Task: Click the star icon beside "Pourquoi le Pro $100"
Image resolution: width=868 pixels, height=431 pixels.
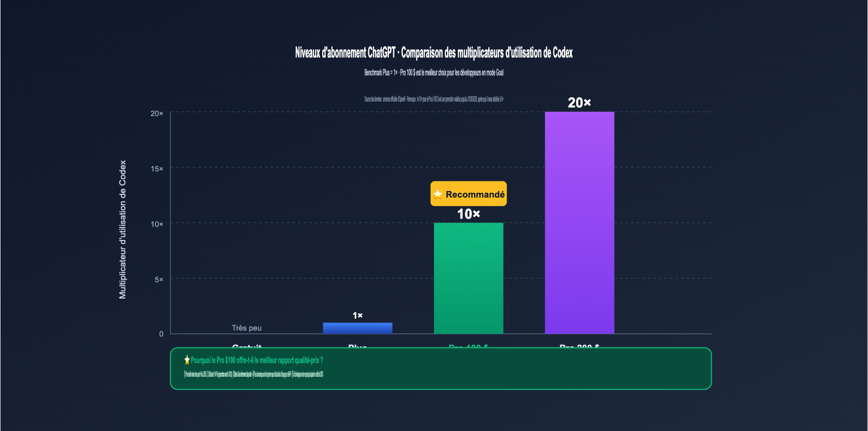Action: coord(187,360)
